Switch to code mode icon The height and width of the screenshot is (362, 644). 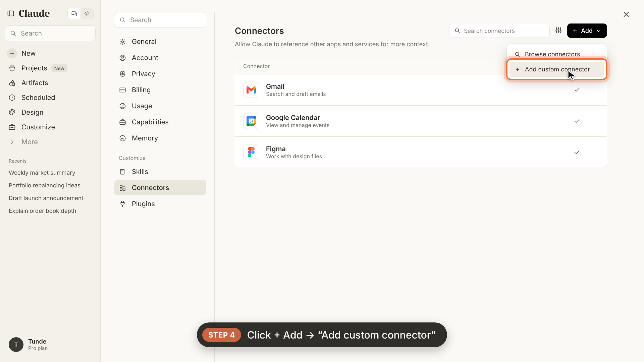click(x=87, y=13)
